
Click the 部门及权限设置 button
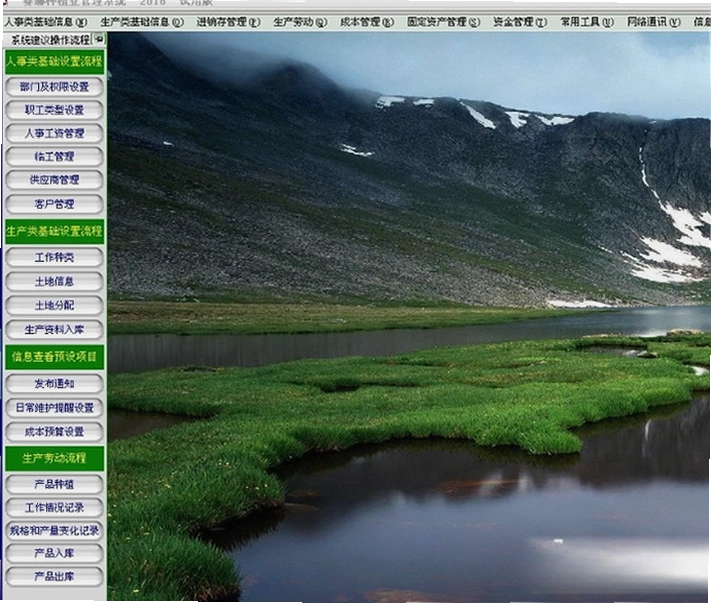tap(54, 87)
